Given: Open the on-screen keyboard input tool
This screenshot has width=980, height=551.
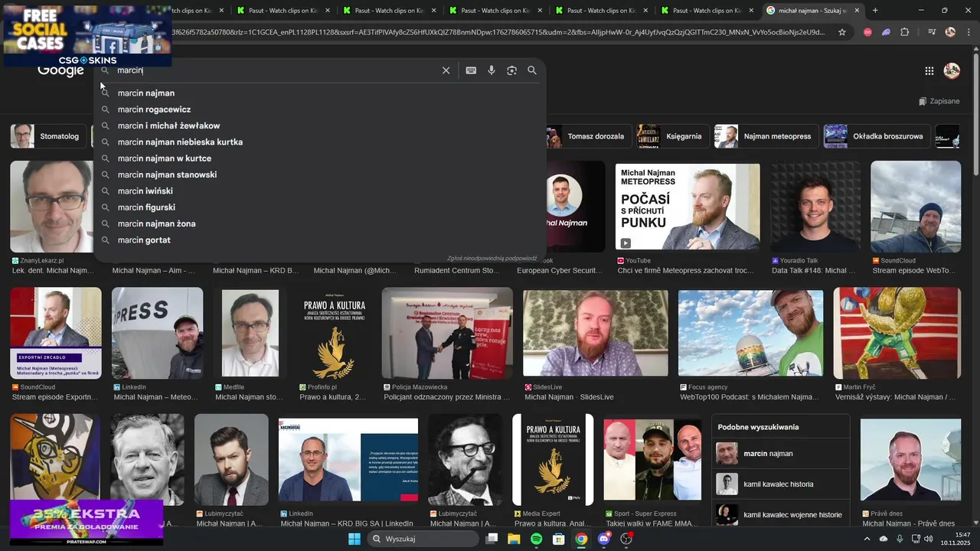Looking at the screenshot, I should tap(471, 70).
